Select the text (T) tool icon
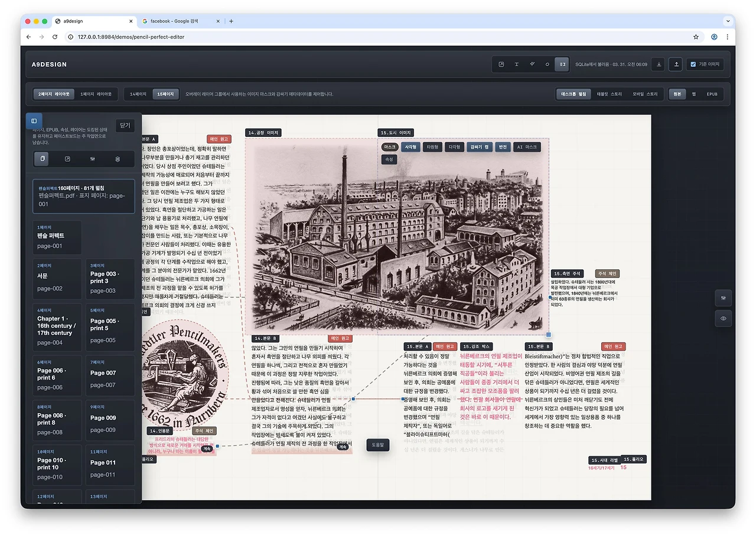The width and height of the screenshot is (756, 536). (516, 64)
